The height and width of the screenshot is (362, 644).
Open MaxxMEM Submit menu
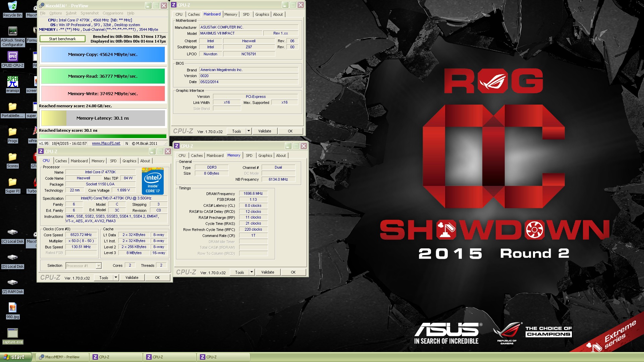click(71, 13)
